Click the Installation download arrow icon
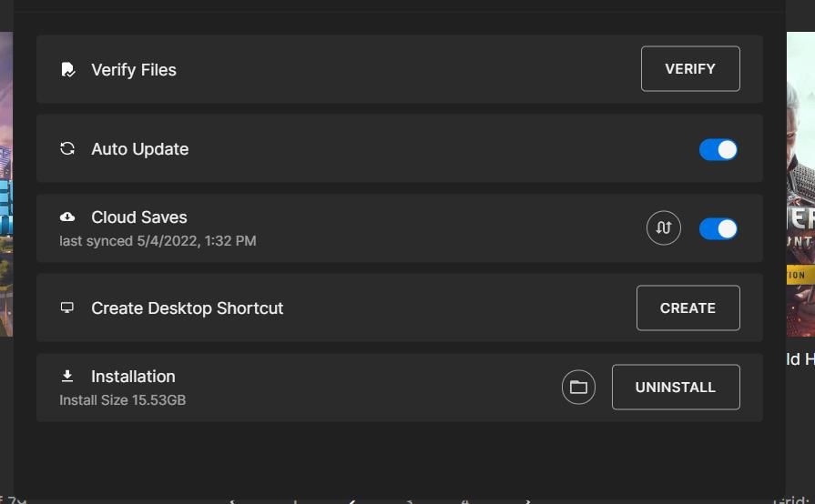The height and width of the screenshot is (504, 815). click(x=67, y=376)
